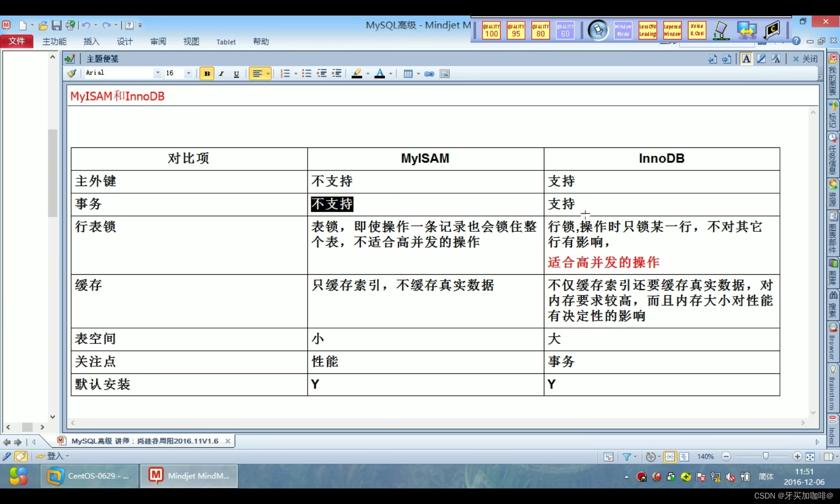This screenshot has height=504, width=840.
Task: Click the decrease indent icon
Action: [x=322, y=74]
